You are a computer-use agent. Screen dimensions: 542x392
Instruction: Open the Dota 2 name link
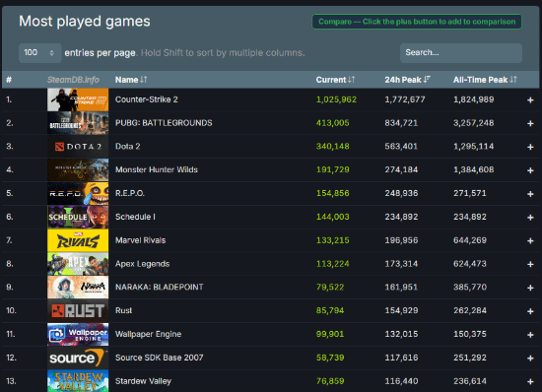pyautogui.click(x=127, y=147)
